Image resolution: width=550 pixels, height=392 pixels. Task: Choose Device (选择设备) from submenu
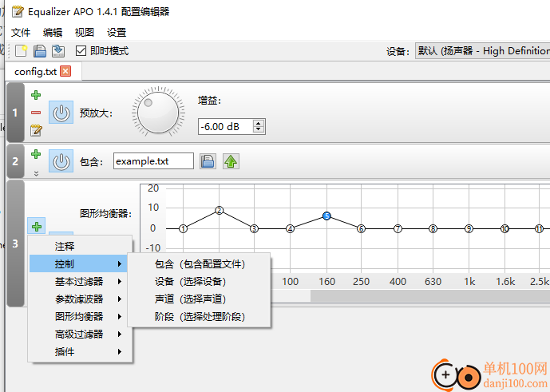click(x=200, y=282)
